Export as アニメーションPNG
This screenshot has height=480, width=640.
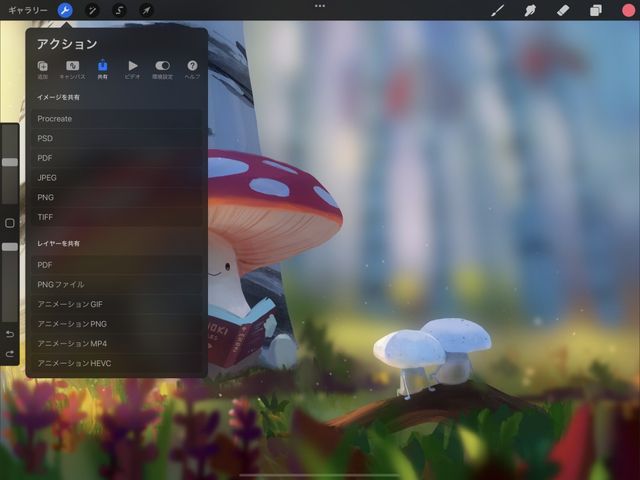pyautogui.click(x=117, y=324)
